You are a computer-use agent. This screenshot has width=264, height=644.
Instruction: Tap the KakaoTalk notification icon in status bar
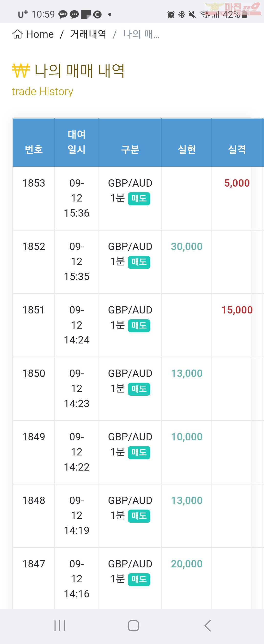point(63,14)
